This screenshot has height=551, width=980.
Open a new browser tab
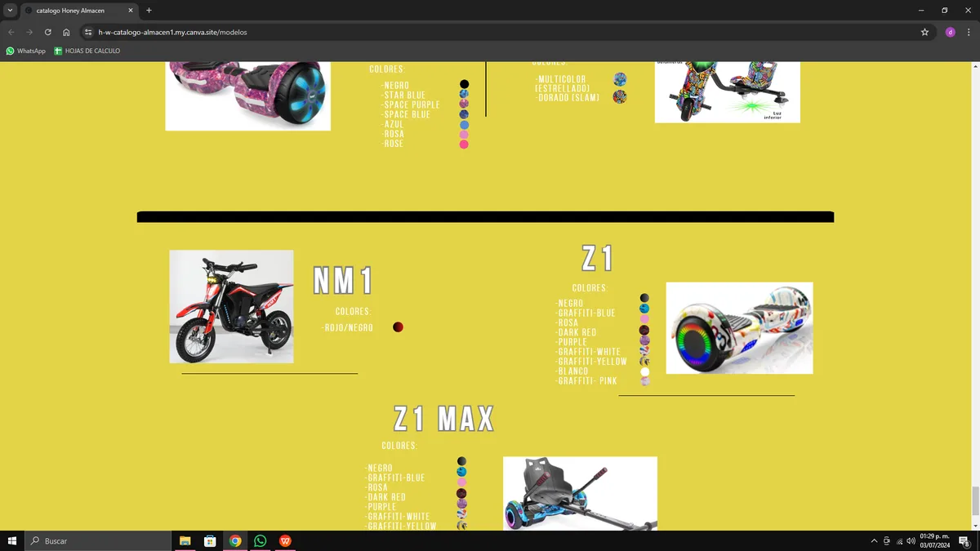tap(149, 11)
